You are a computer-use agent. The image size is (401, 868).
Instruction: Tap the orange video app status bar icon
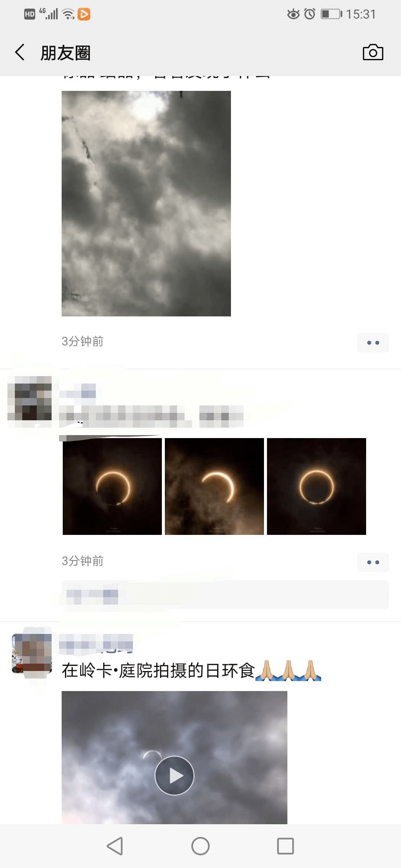click(84, 14)
